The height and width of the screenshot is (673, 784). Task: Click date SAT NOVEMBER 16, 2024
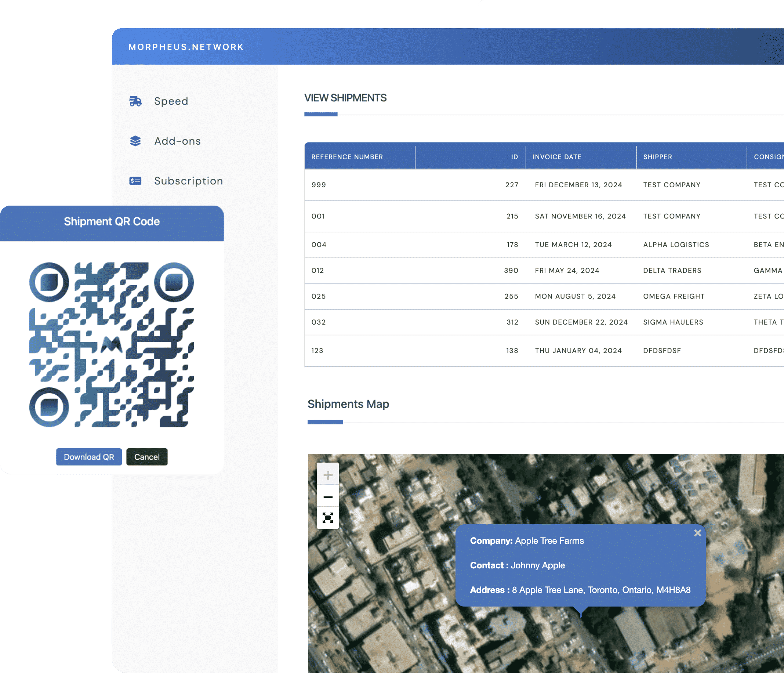[580, 216]
